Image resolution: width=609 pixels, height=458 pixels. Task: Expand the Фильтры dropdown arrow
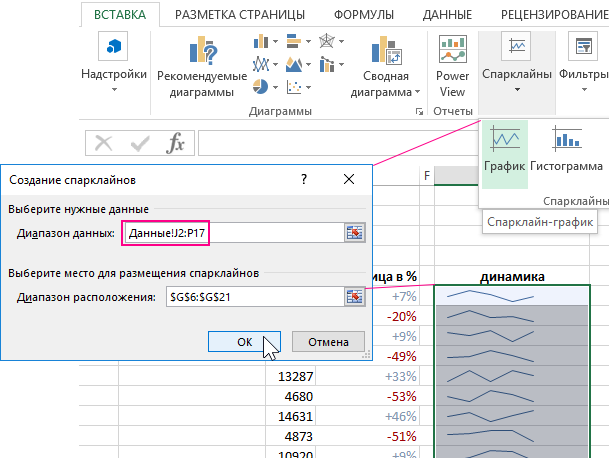click(584, 90)
